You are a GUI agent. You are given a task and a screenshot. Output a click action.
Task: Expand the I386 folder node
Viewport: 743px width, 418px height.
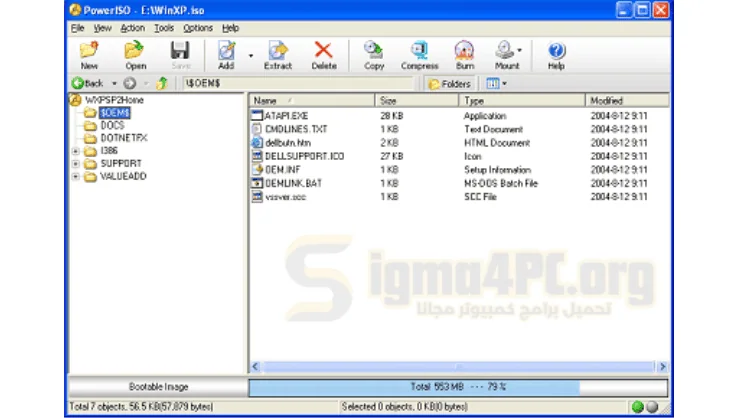[76, 151]
